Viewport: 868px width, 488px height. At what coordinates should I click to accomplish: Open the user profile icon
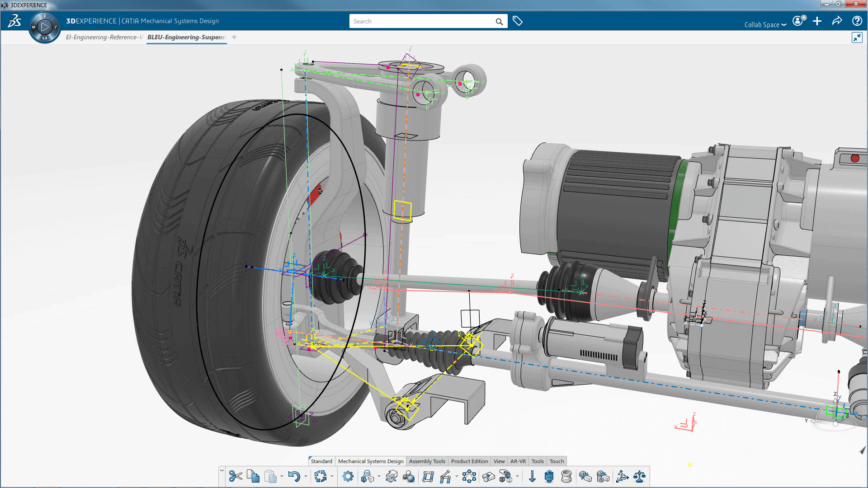798,21
